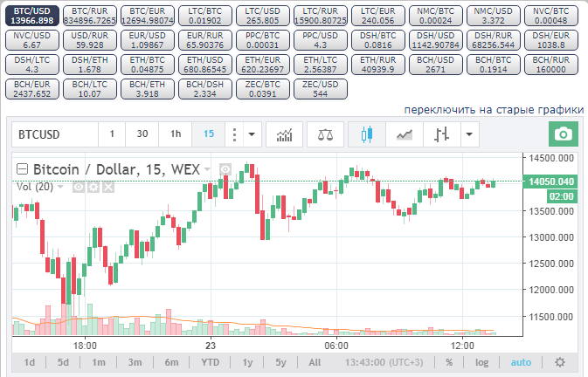Open the indicators chart icon
The width and height of the screenshot is (588, 377).
284,134
